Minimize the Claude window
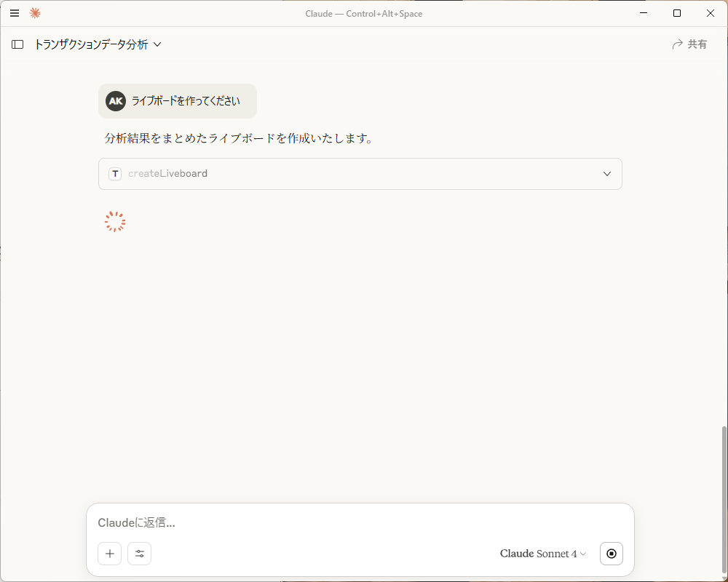Viewport: 728px width, 582px height. (644, 13)
